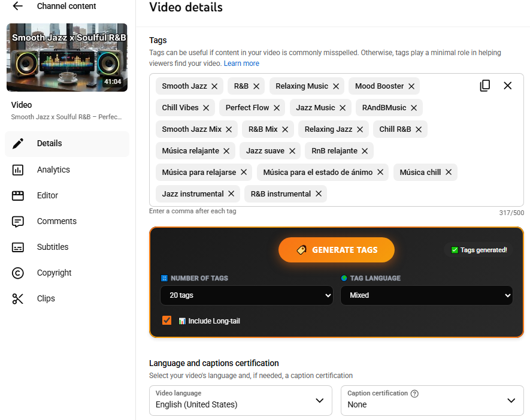Open the Number of Tags dropdown
This screenshot has height=420, width=530.
pyautogui.click(x=246, y=295)
